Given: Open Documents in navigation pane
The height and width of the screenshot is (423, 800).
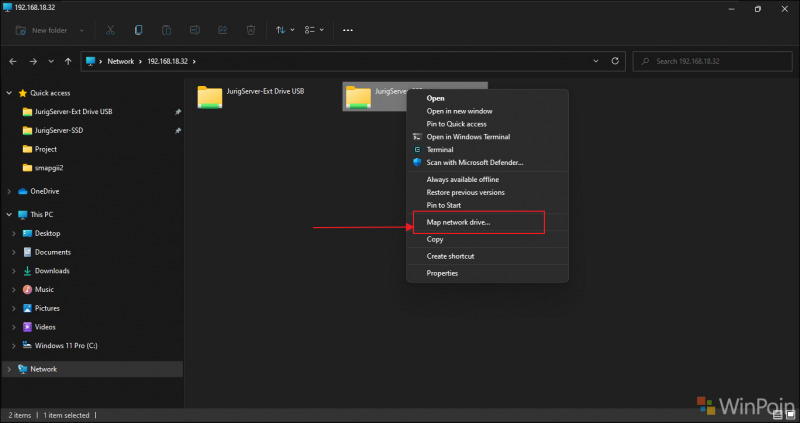Looking at the screenshot, I should coord(53,252).
